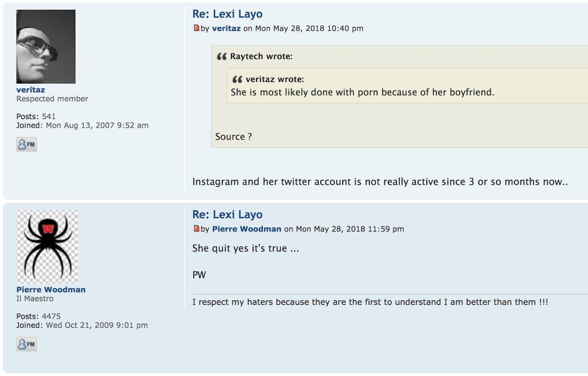The height and width of the screenshot is (376, 588).
Task: Visit veritaz profile from the post byline
Action: pos(226,28)
